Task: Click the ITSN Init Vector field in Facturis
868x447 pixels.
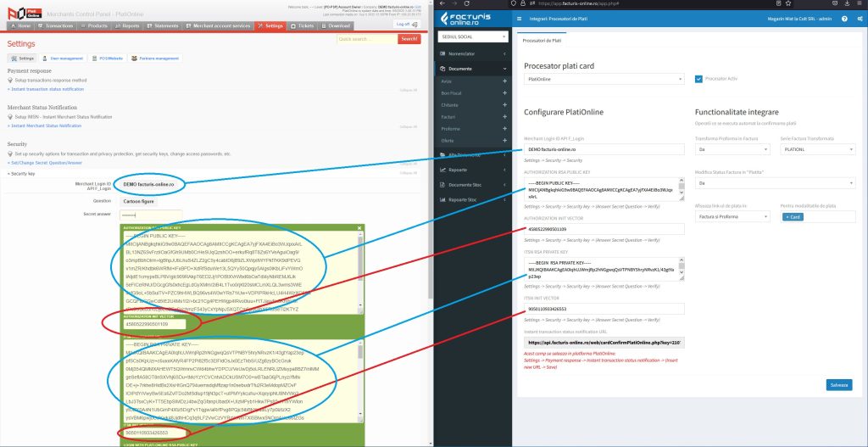Action: pyautogui.click(x=604, y=309)
